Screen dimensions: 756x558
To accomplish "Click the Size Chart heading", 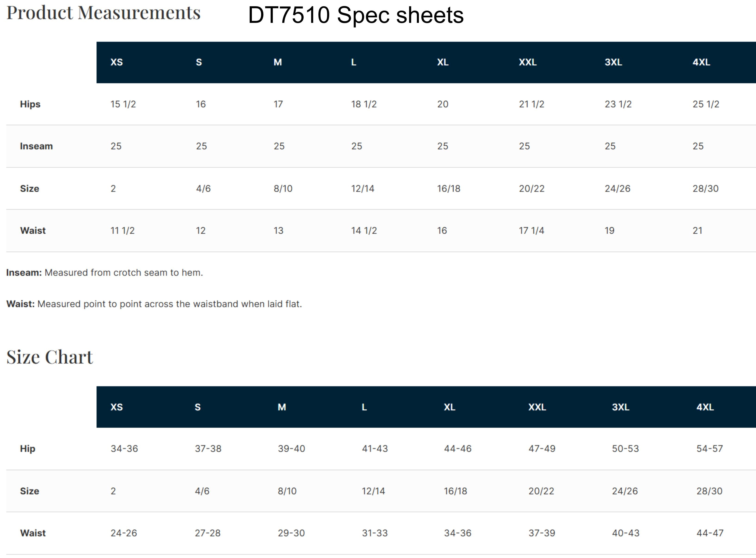I will coord(49,357).
